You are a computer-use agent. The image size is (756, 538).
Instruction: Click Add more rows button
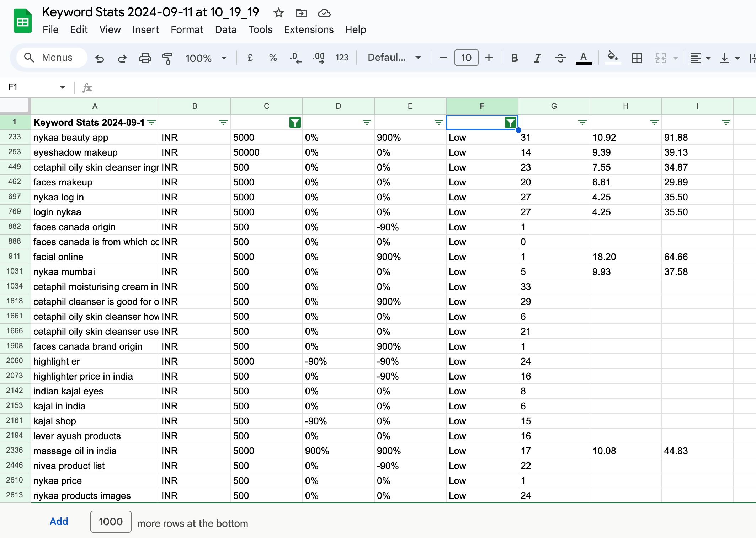coord(59,521)
